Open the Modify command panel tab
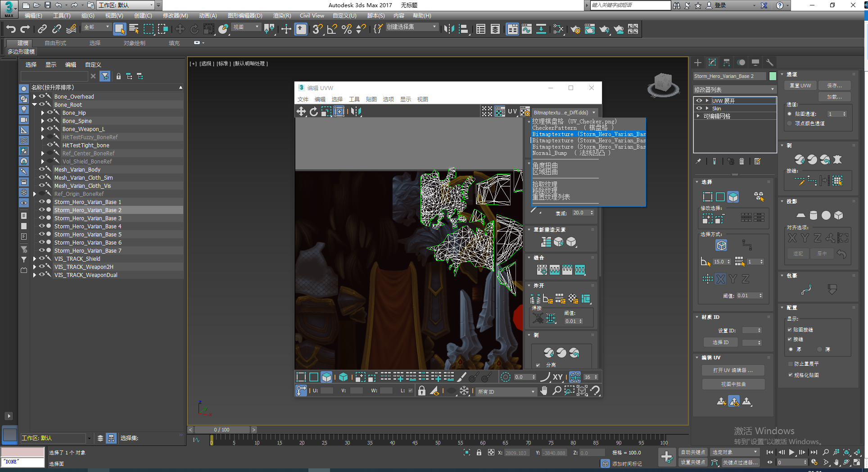This screenshot has height=472, width=868. point(712,63)
